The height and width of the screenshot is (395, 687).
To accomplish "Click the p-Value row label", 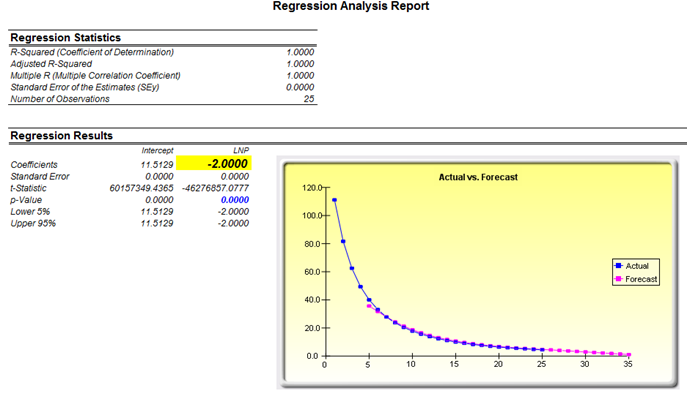I will coord(26,200).
